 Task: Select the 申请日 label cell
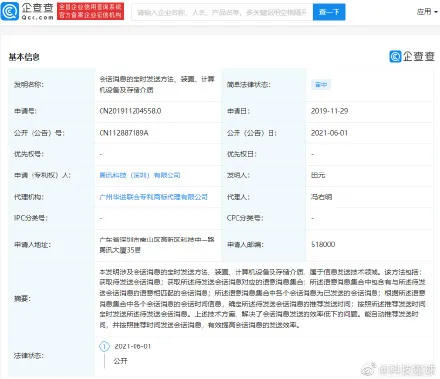coord(264,111)
